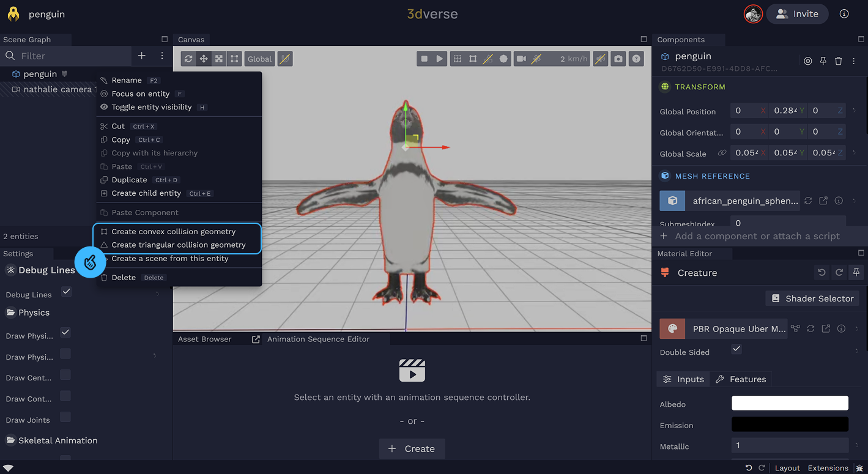Enable the second Draw Physi... checkbox
This screenshot has height=474, width=868.
click(65, 354)
